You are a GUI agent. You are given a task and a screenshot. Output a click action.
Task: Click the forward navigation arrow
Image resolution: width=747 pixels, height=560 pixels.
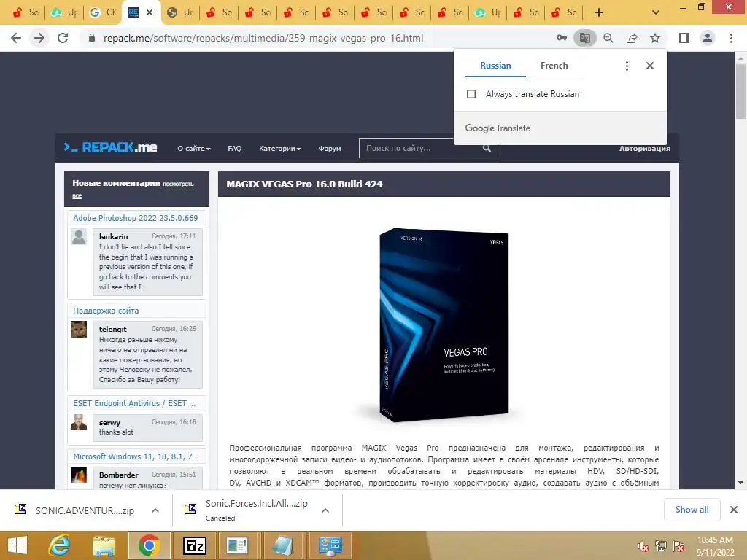point(39,38)
